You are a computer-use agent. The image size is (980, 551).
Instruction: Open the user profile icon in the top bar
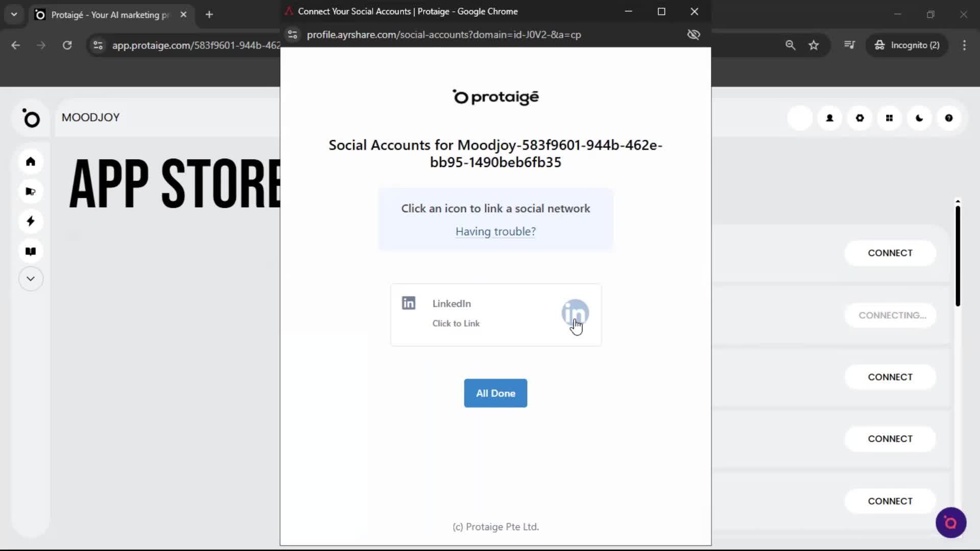click(x=829, y=118)
